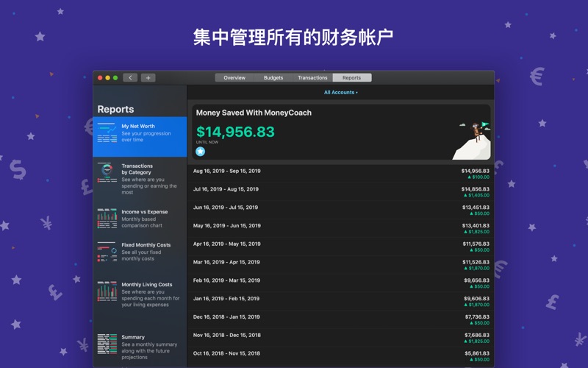
Task: Select May 16, 2019 - Jun 15, 2019 row
Action: click(341, 228)
